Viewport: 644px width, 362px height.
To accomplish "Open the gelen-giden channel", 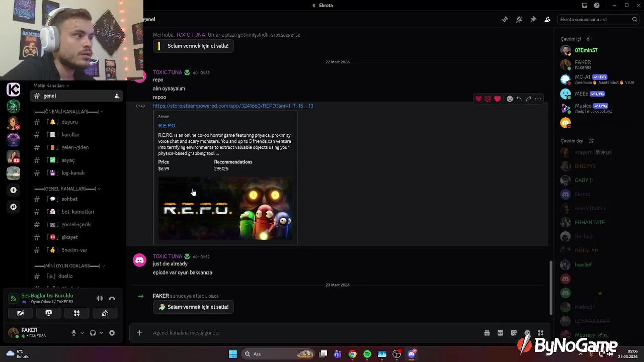I will [76, 148].
